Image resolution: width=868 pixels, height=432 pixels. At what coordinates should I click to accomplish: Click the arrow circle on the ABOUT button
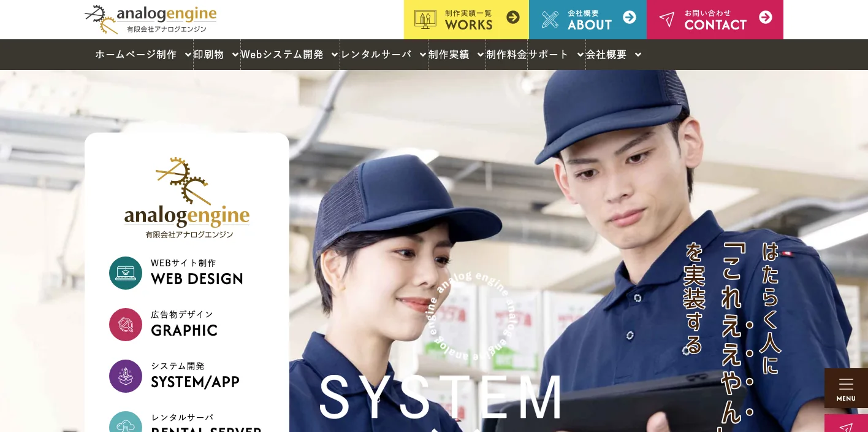coord(630,17)
